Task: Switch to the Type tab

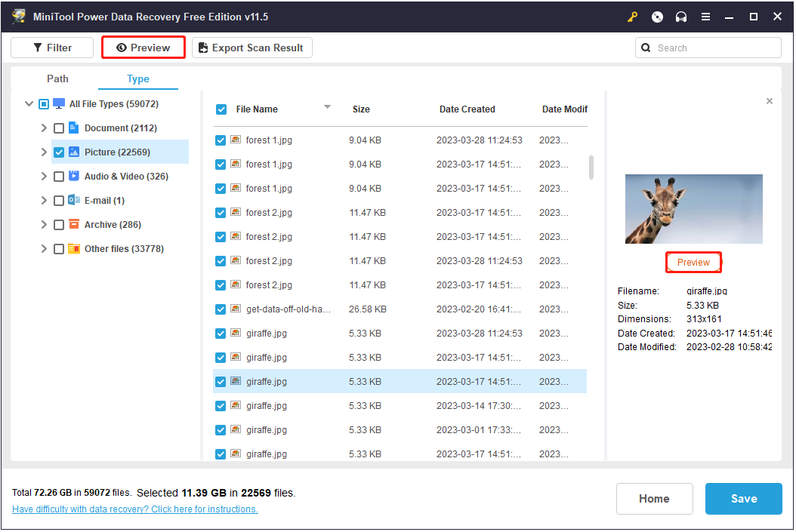Action: [x=138, y=78]
